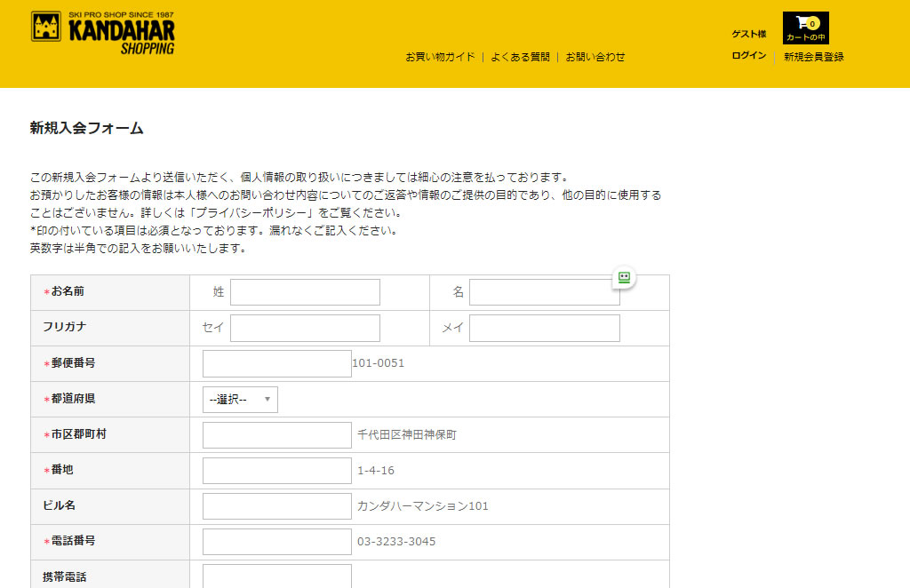Viewport: 910px width, 588px height.
Task: Go to the お問い合わせ contact page
Action: pyautogui.click(x=595, y=57)
